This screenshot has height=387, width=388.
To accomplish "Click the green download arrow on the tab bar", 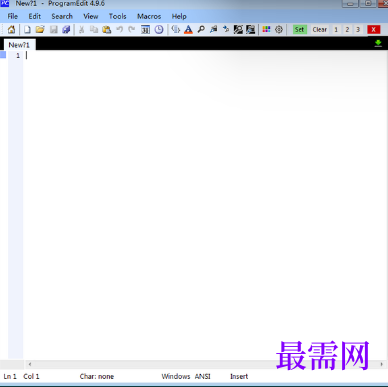I will pyautogui.click(x=378, y=43).
